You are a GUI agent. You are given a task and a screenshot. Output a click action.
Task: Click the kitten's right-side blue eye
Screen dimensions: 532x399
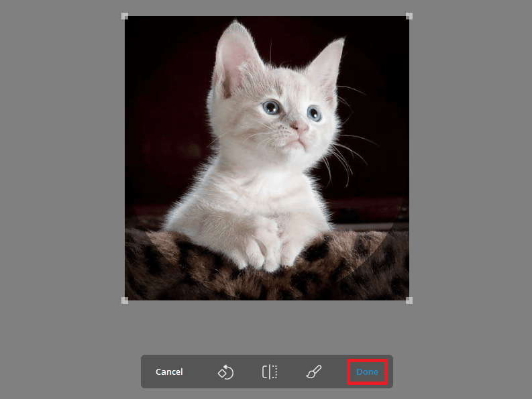pyautogui.click(x=314, y=113)
